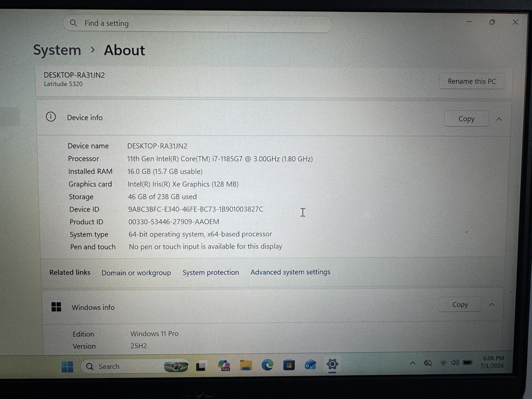Focus the Find a setting search box

tap(198, 23)
